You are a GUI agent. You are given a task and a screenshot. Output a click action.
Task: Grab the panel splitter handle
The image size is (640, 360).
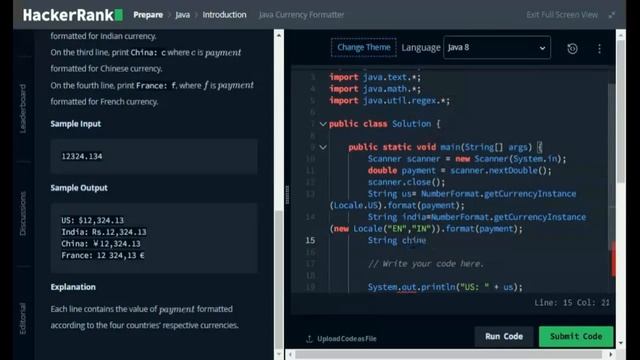click(x=287, y=195)
